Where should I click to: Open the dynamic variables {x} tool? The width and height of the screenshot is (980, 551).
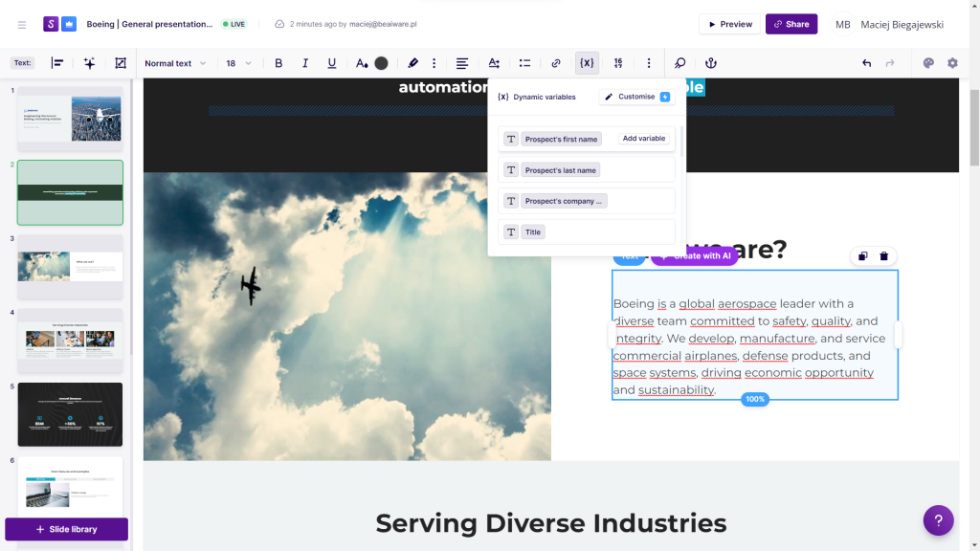tap(587, 63)
